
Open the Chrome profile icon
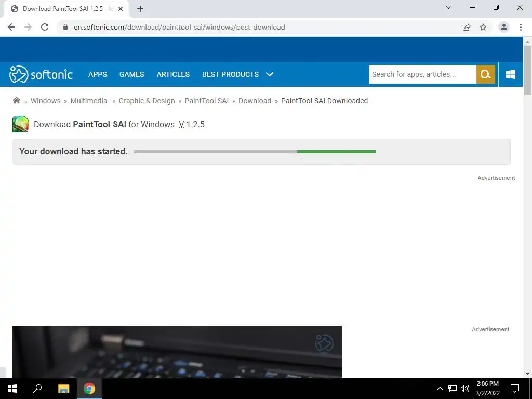click(504, 27)
